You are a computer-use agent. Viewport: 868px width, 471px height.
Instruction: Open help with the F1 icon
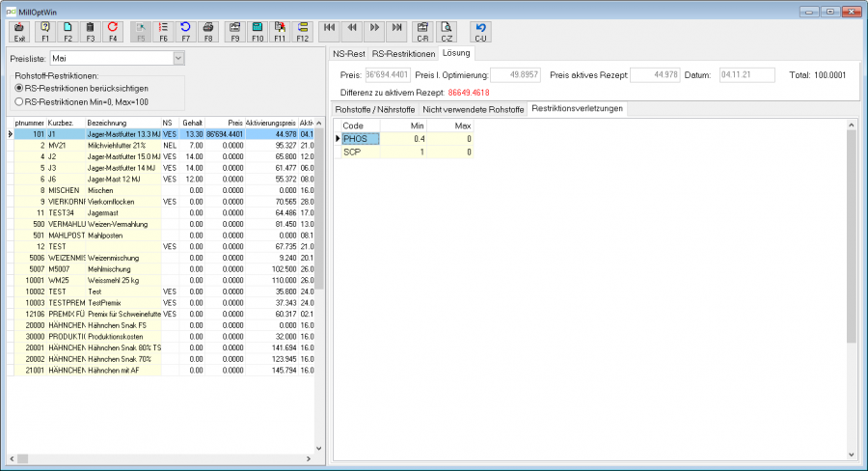(x=45, y=32)
